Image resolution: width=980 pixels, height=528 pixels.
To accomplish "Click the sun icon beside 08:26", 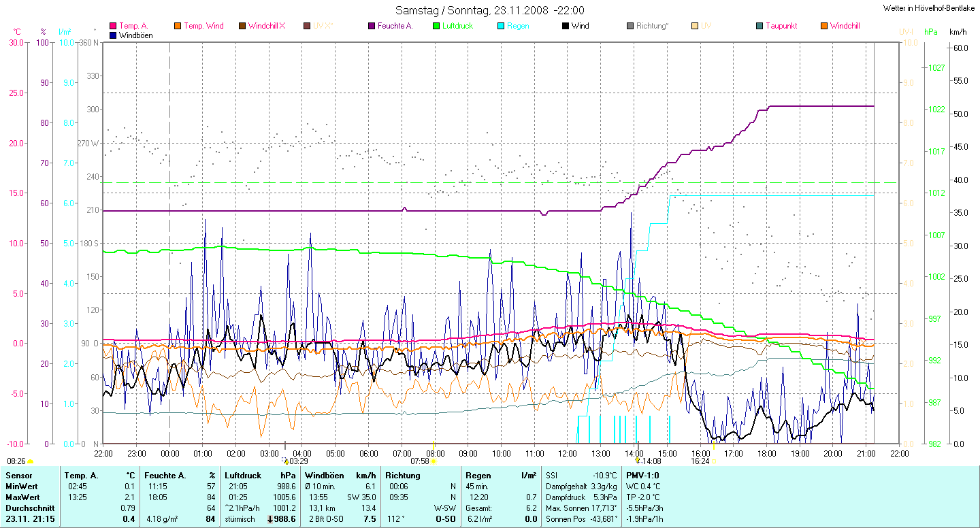I will coord(31,461).
